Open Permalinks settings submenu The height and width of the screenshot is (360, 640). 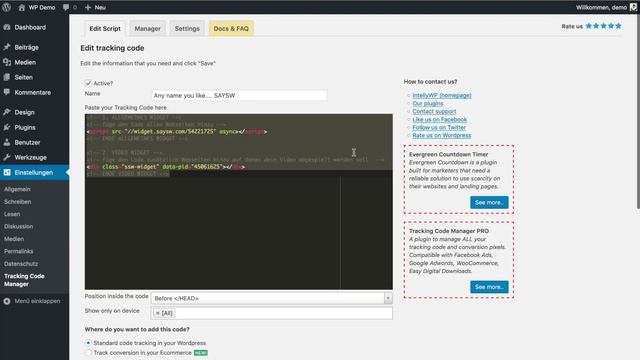click(18, 251)
